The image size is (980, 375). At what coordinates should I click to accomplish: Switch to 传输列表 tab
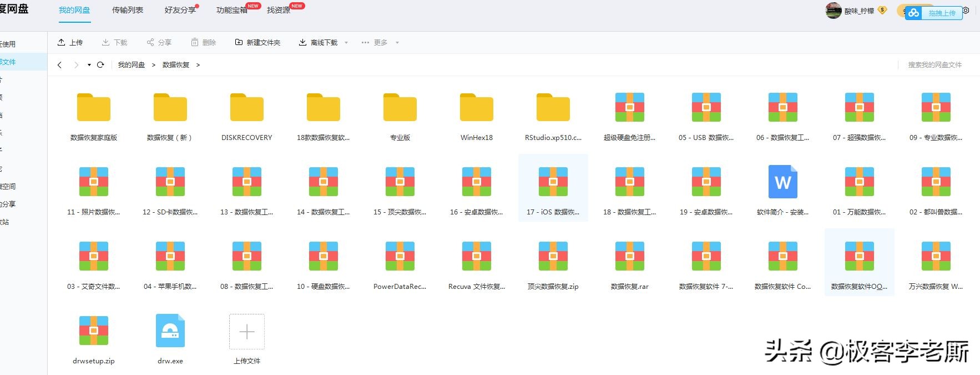(128, 10)
